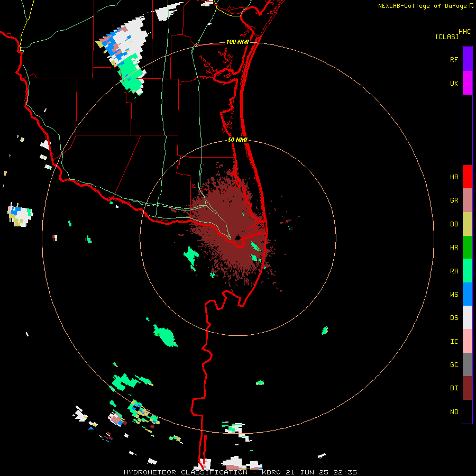Click the HHC product label
The image size is (476, 476).
464,32
